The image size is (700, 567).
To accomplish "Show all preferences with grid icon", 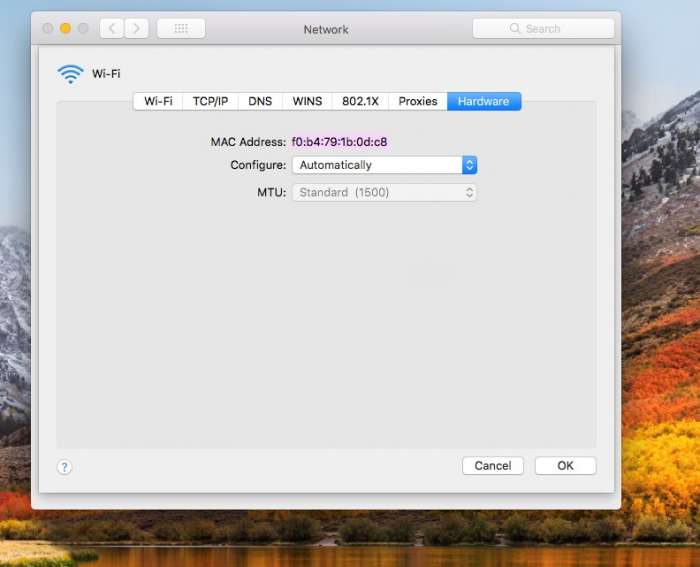I will coord(181,29).
